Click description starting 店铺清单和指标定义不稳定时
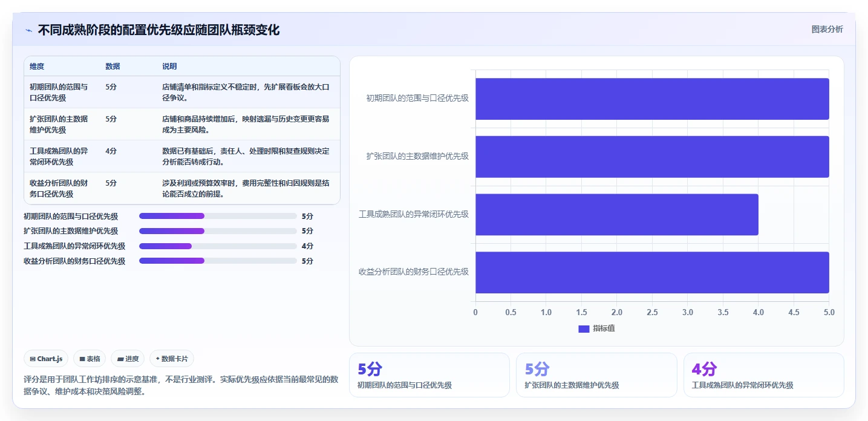Viewport: 868px width, 421px height. [246, 92]
